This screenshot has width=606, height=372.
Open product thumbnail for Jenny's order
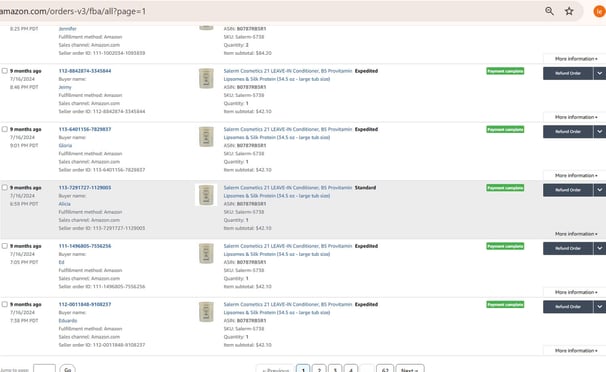tap(206, 78)
